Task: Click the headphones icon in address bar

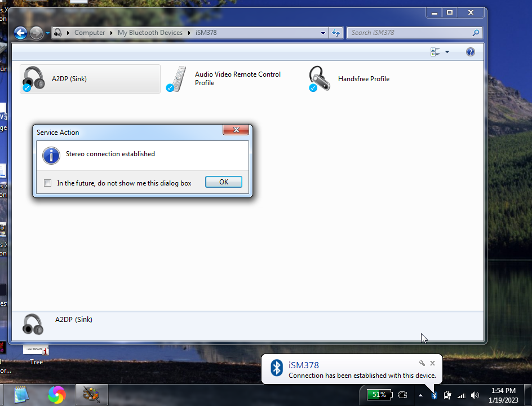Action: pyautogui.click(x=58, y=33)
